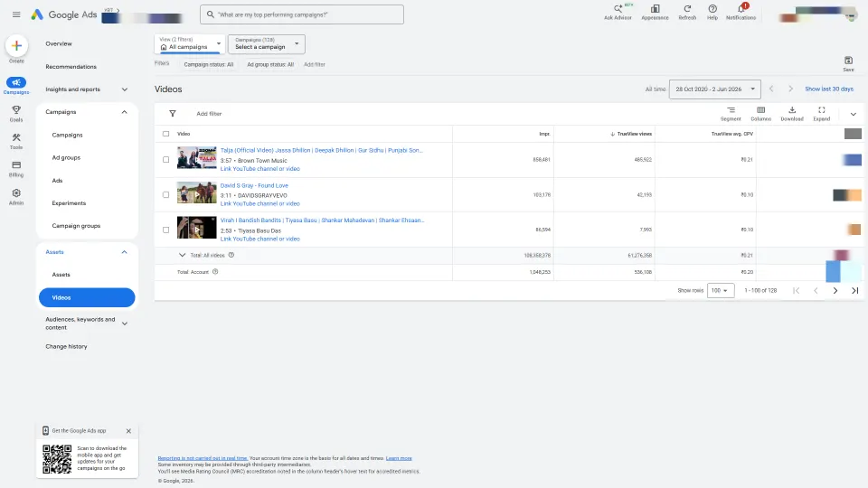Select the Talja video row checkbox
Image resolution: width=868 pixels, height=488 pixels.
point(166,159)
